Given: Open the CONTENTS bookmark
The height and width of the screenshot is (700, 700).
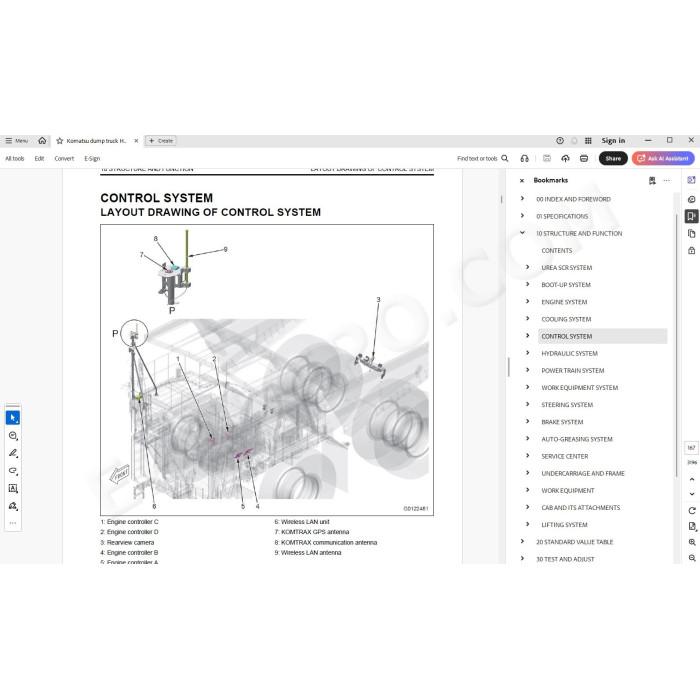Looking at the screenshot, I should (x=557, y=250).
